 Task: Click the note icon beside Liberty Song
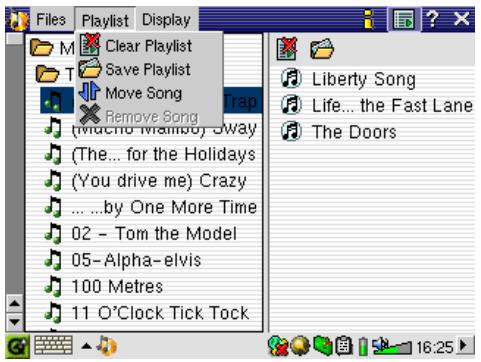click(x=291, y=78)
